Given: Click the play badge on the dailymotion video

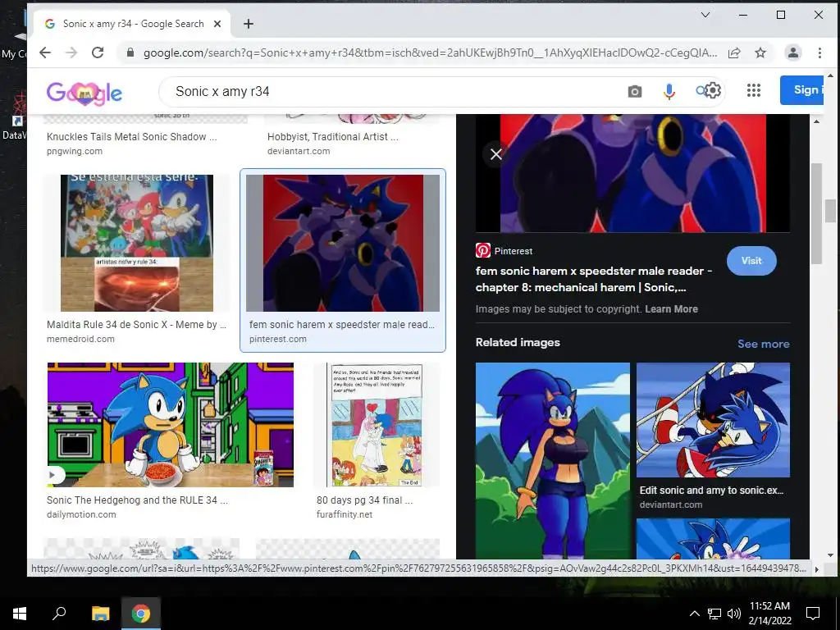Looking at the screenshot, I should pyautogui.click(x=52, y=475).
